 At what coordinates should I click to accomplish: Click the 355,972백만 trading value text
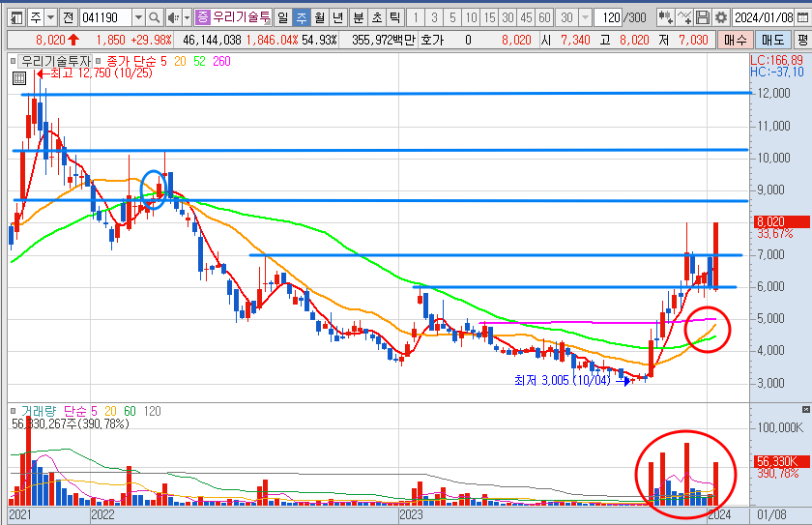point(383,40)
